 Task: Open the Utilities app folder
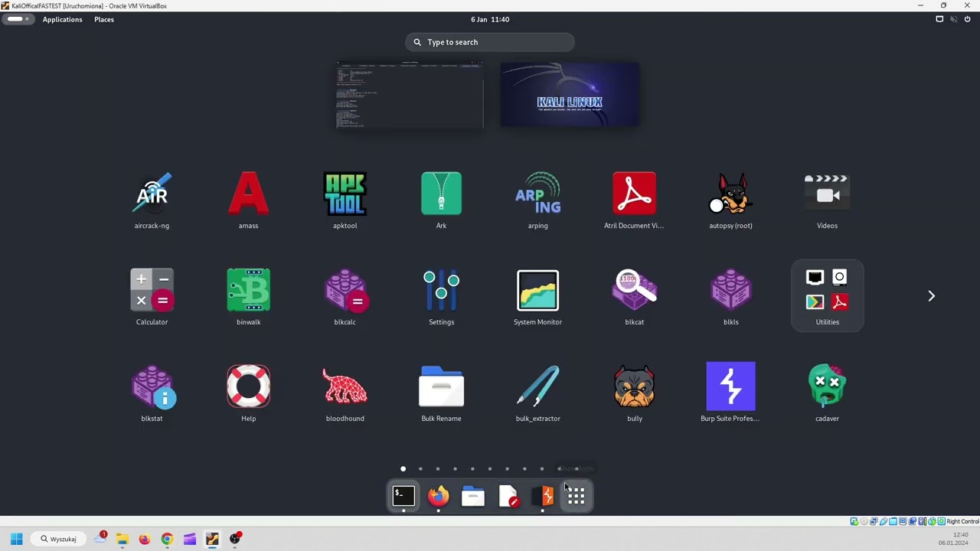(x=827, y=297)
